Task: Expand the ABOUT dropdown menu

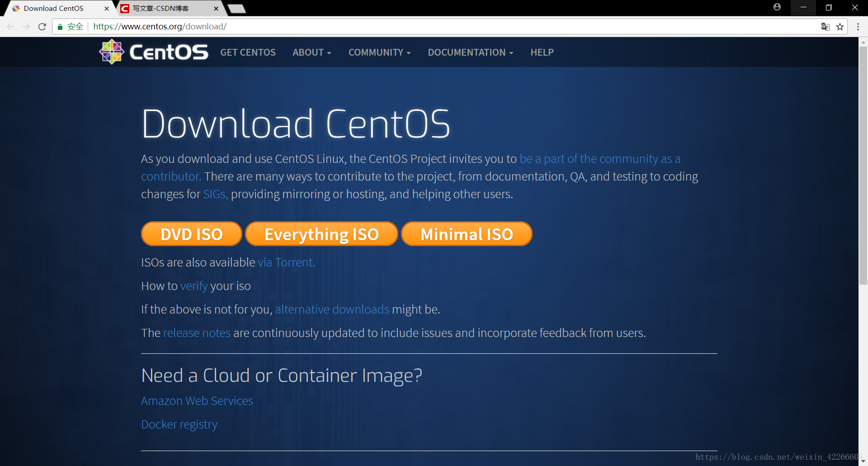Action: pos(312,52)
